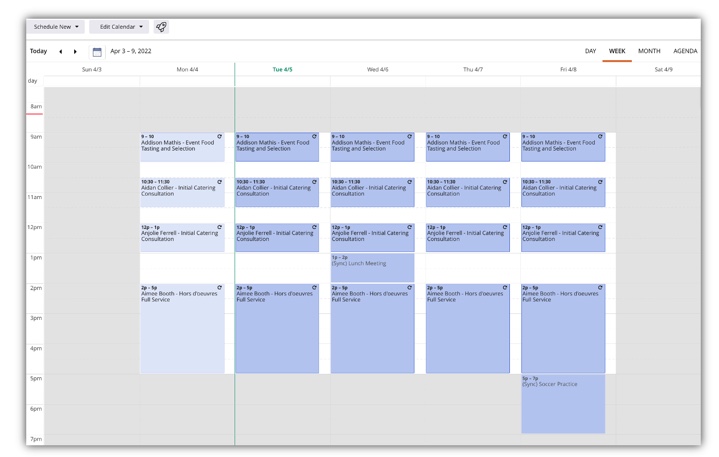Screen dimensions: 719x457
Task: Select the Sun 4/3 column header
Action: pyautogui.click(x=92, y=69)
